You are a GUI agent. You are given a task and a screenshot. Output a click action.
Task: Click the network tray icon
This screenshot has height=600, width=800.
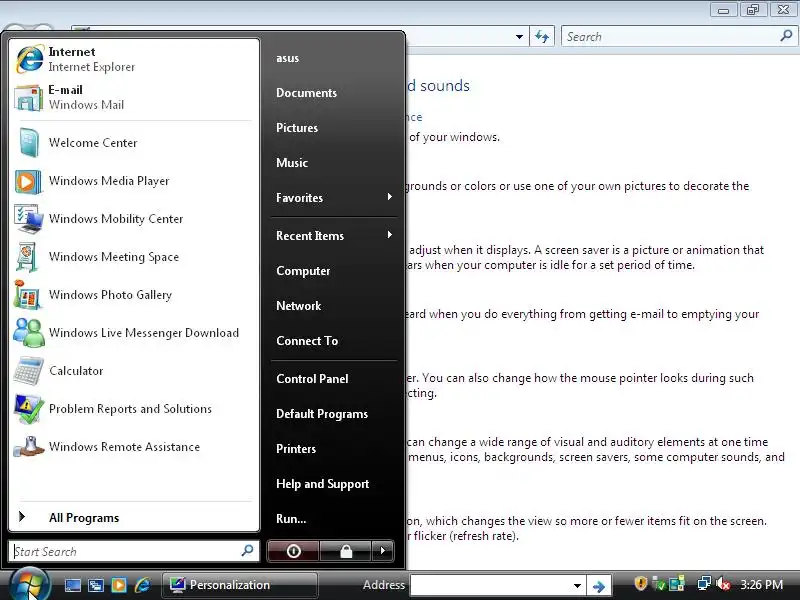(704, 584)
